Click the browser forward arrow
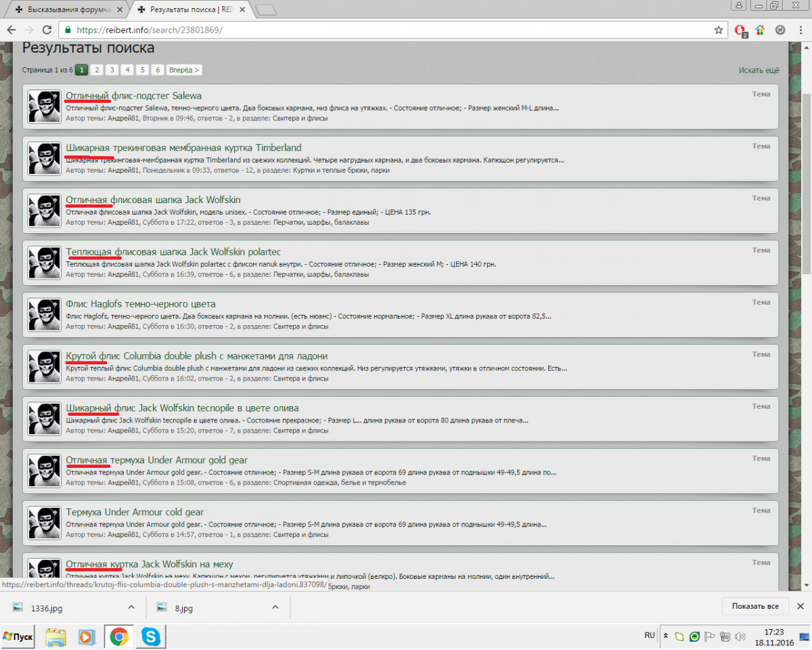Image resolution: width=812 pixels, height=650 pixels. coord(29,30)
